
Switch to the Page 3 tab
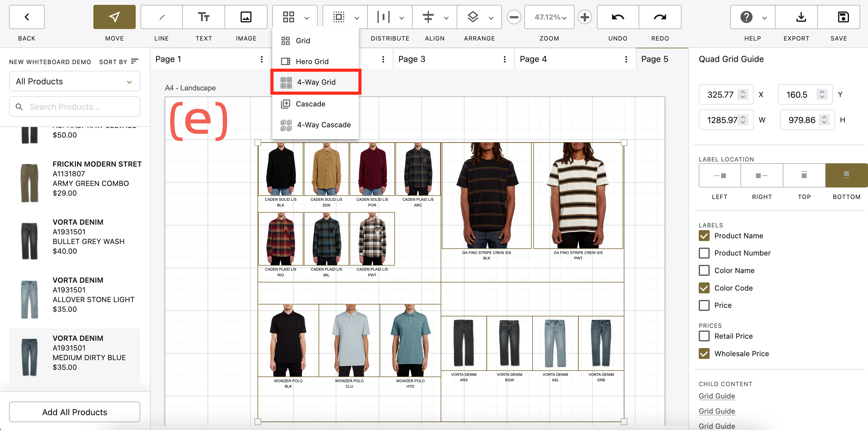[x=412, y=59]
